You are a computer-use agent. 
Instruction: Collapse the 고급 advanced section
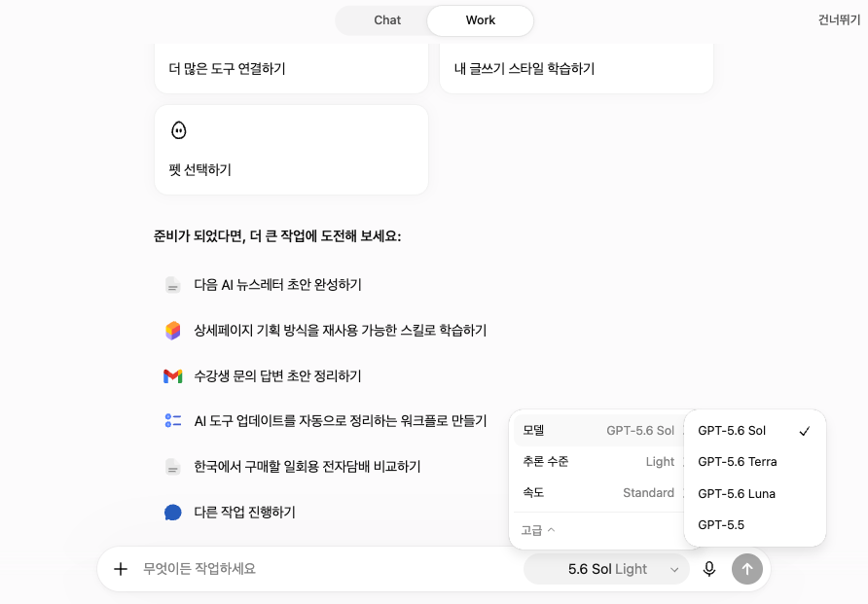coord(537,530)
